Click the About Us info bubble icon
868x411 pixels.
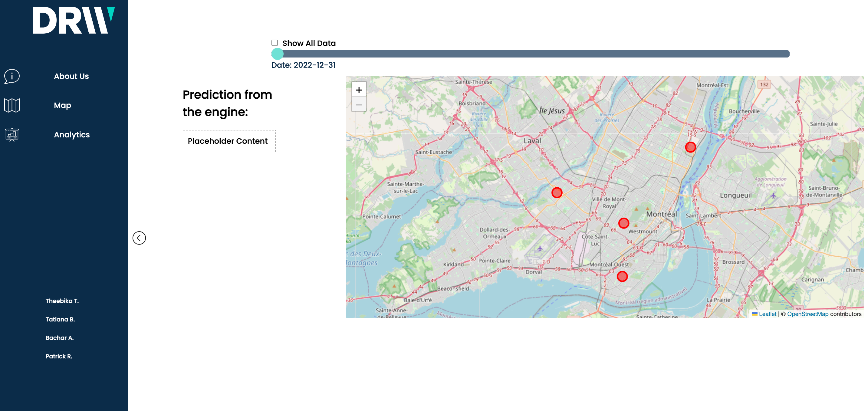click(x=12, y=76)
